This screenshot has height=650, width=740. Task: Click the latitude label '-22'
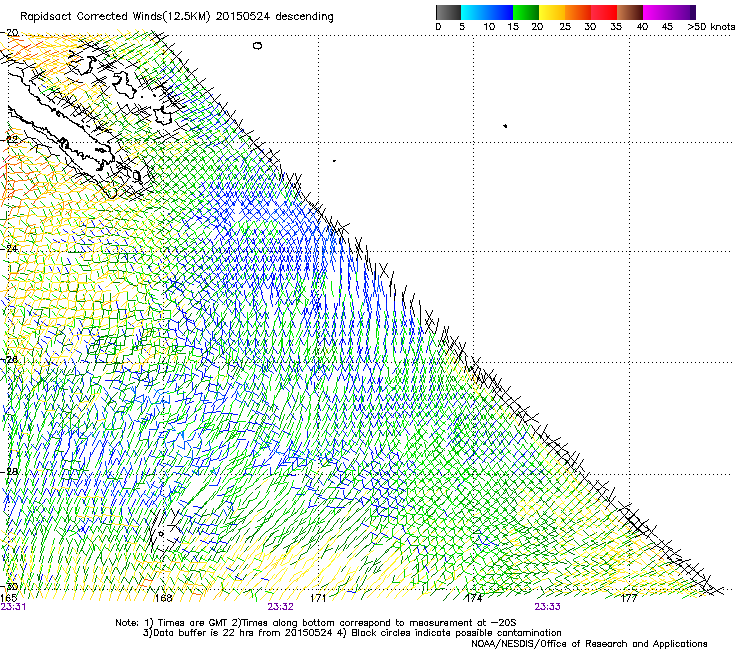9,140
